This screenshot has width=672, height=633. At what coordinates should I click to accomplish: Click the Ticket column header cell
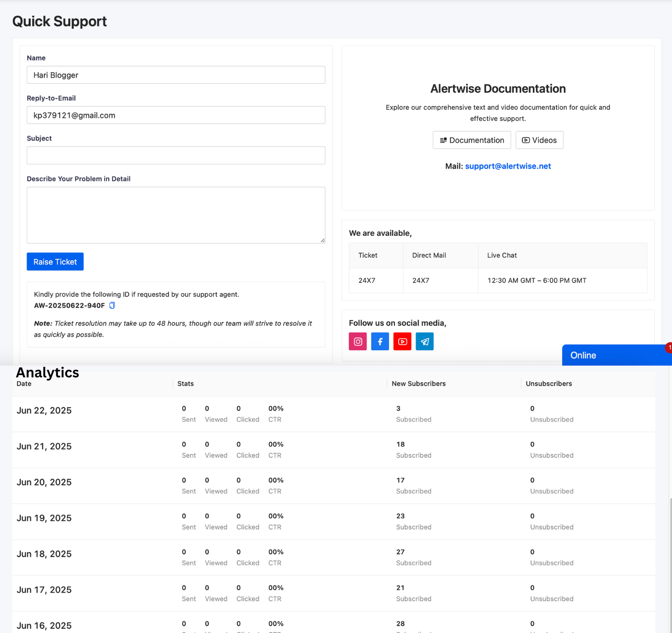(x=376, y=255)
